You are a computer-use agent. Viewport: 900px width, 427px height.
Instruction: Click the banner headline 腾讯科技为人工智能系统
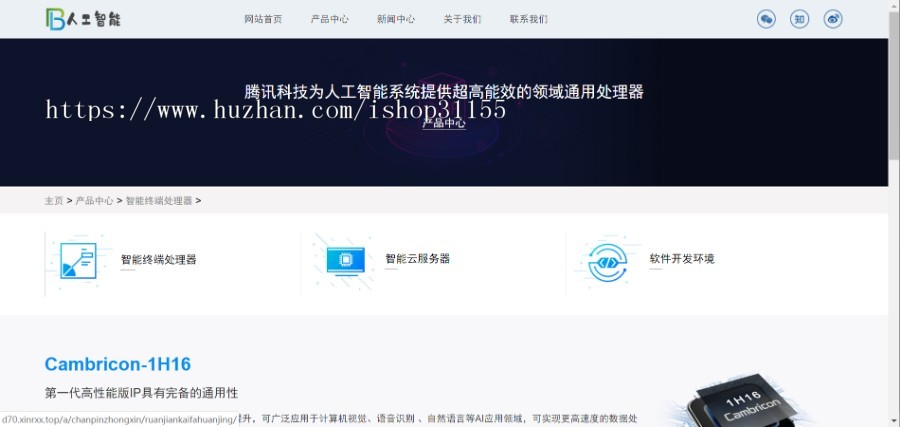[444, 92]
